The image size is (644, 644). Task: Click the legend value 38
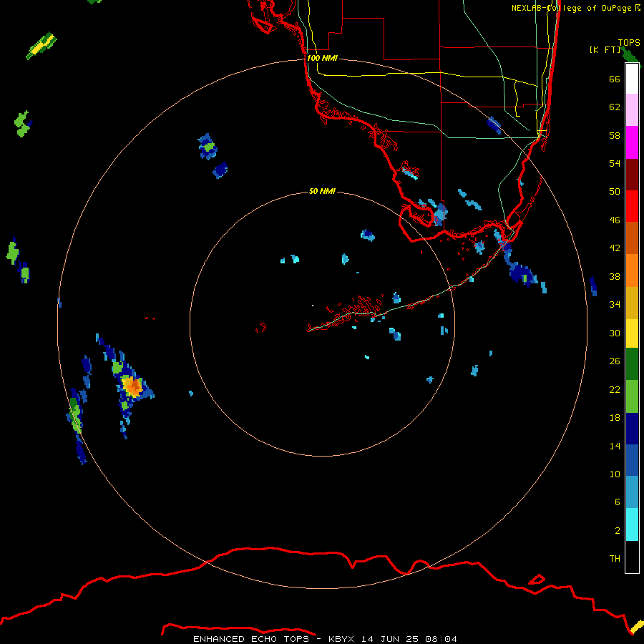(615, 276)
